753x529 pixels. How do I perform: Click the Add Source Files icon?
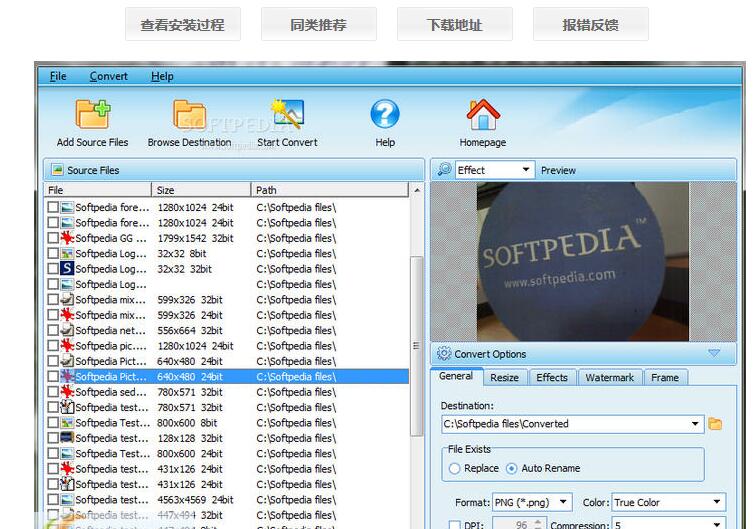pos(92,114)
